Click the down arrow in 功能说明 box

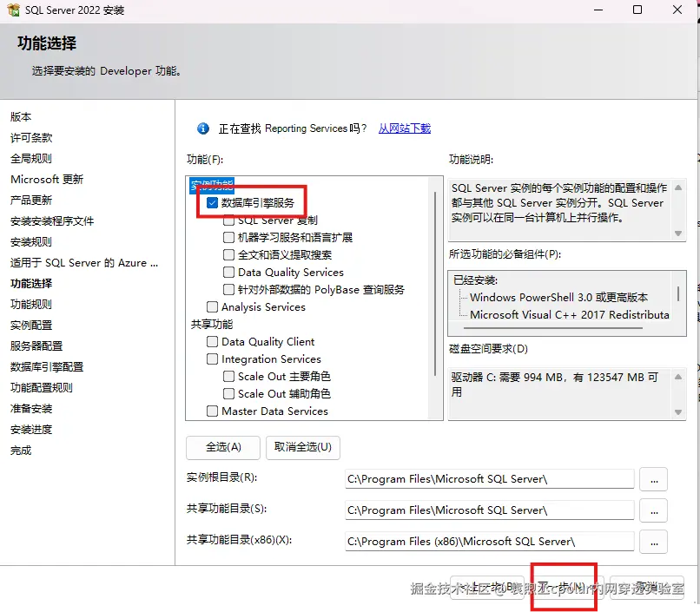678,234
